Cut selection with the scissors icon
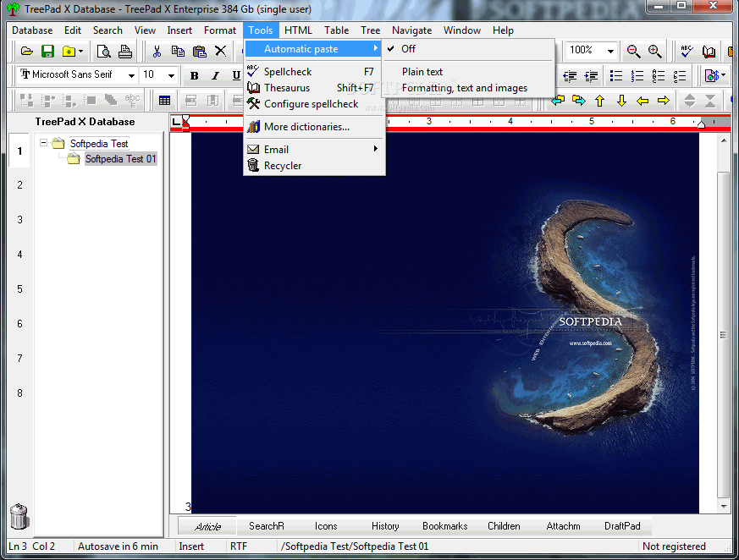The height and width of the screenshot is (560, 739). tap(157, 51)
